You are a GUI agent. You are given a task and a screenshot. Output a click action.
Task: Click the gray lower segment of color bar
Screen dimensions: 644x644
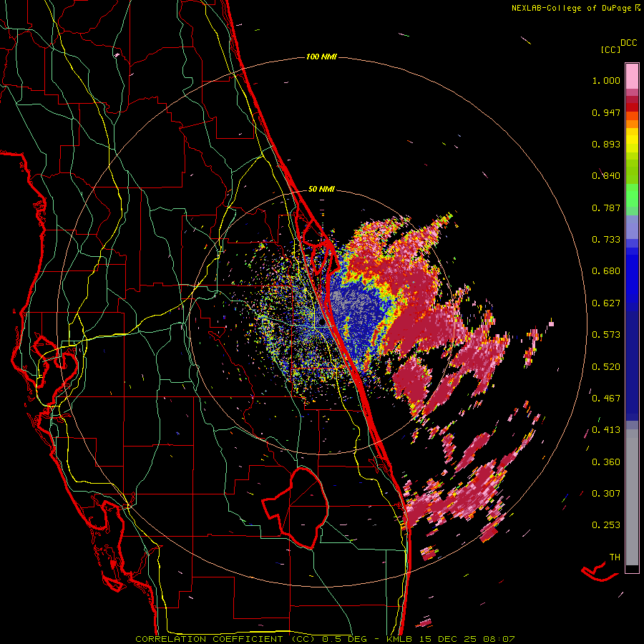pos(632,497)
